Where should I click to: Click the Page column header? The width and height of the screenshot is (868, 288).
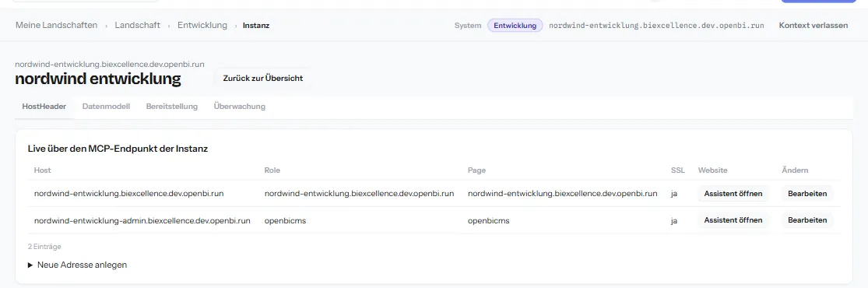476,170
